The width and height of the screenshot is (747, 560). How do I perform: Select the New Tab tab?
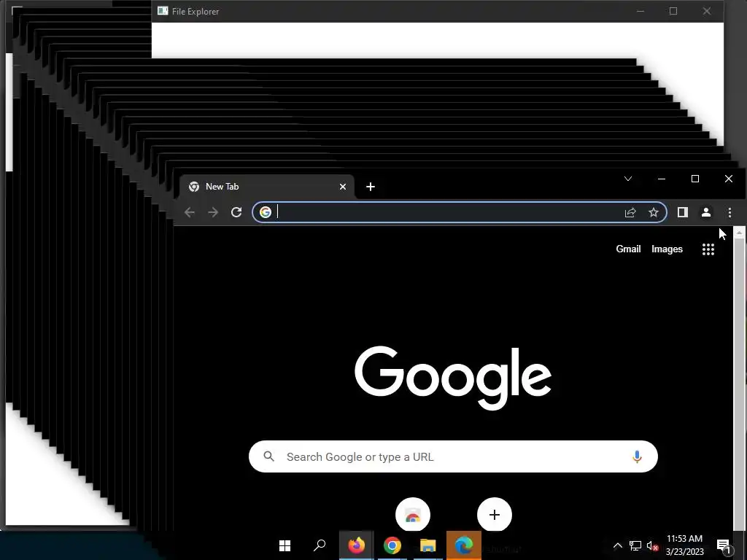pyautogui.click(x=267, y=187)
